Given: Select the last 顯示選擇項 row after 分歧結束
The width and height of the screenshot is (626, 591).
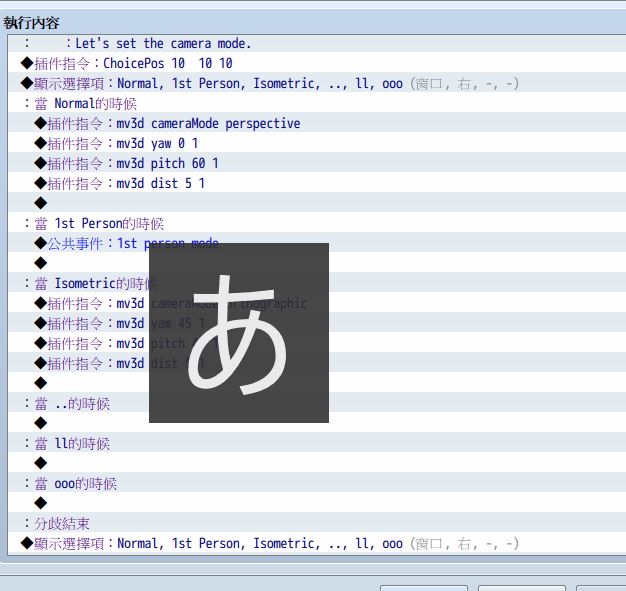Looking at the screenshot, I should (x=317, y=543).
